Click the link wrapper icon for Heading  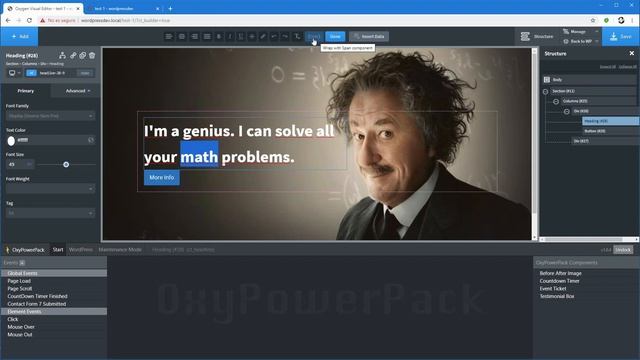point(73,55)
